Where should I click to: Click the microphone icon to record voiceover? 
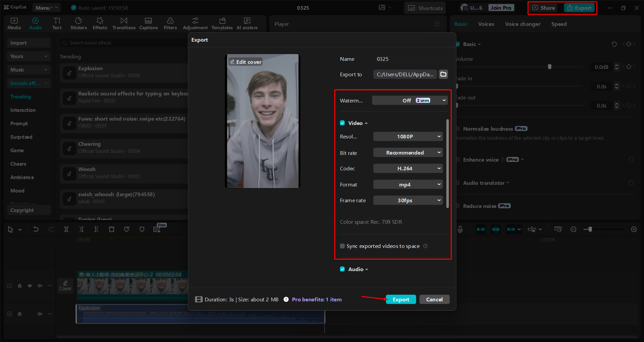click(x=460, y=229)
